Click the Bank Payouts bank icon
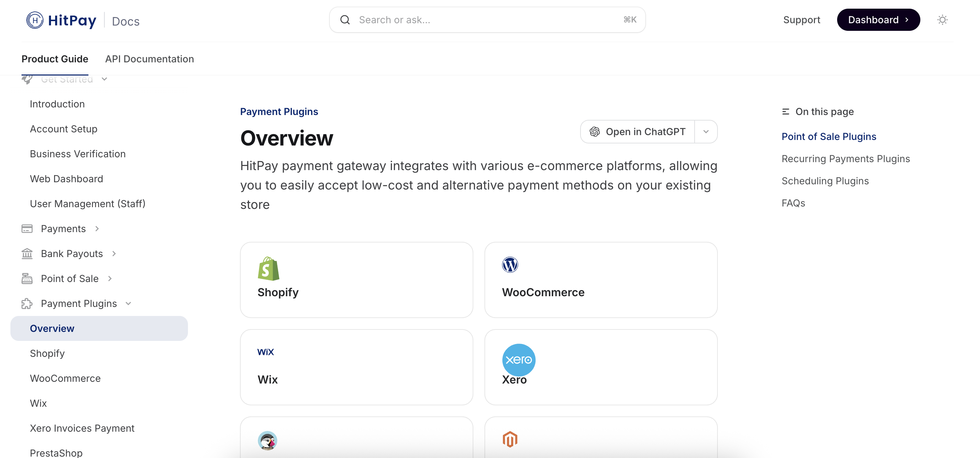Screen dimensions: 980x458 pos(27,254)
